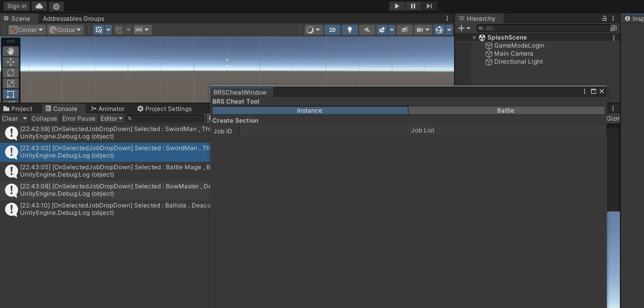644x308 pixels.
Task: Select the Scale tool
Action: pyautogui.click(x=11, y=83)
